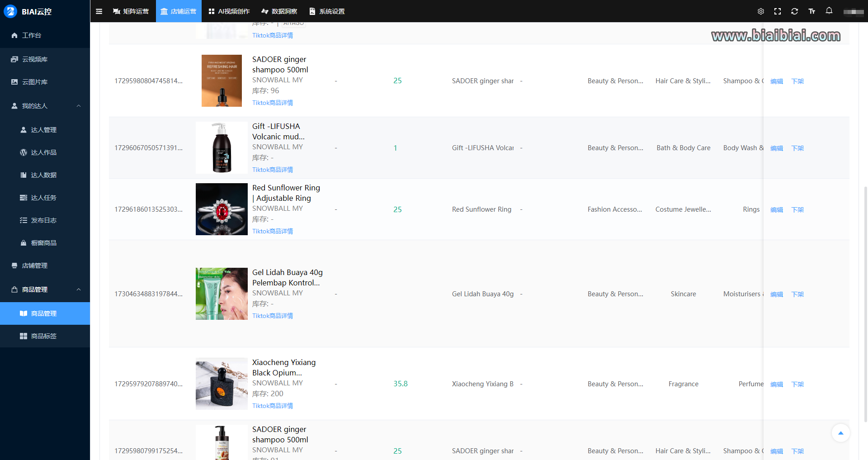Open the Xiaocheng Yixiang perfume thumbnail

[222, 384]
